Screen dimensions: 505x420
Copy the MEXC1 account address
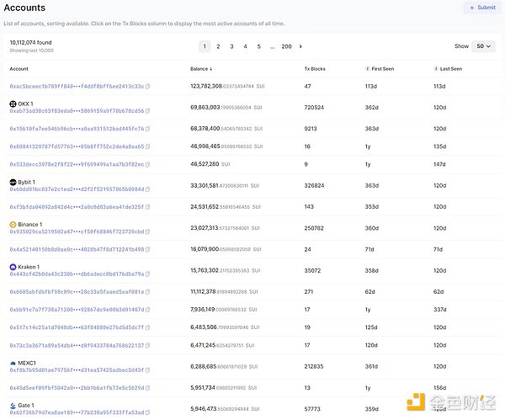click(x=148, y=370)
